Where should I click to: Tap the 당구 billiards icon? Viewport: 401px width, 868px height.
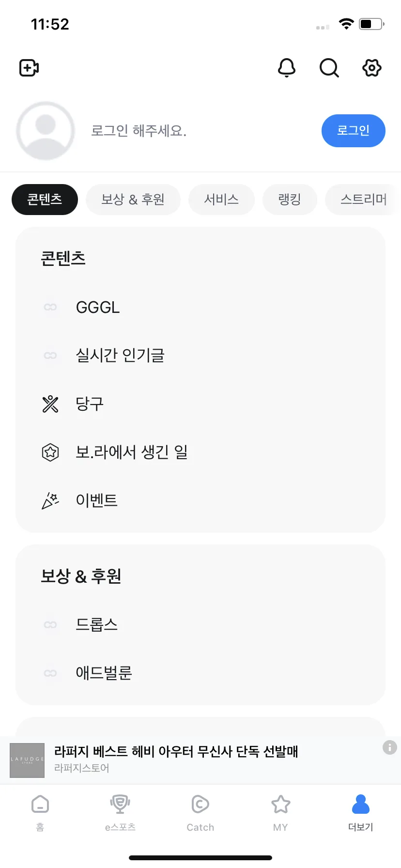(x=50, y=404)
